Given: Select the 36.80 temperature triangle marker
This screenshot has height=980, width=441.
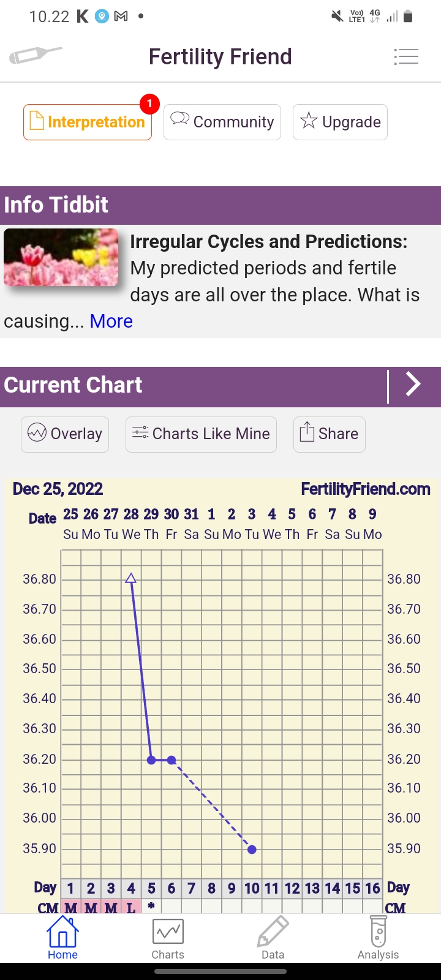Looking at the screenshot, I should (130, 578).
